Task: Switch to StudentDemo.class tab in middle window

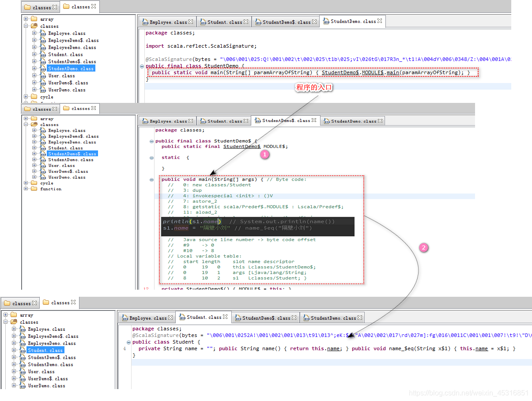Action: 353,121
